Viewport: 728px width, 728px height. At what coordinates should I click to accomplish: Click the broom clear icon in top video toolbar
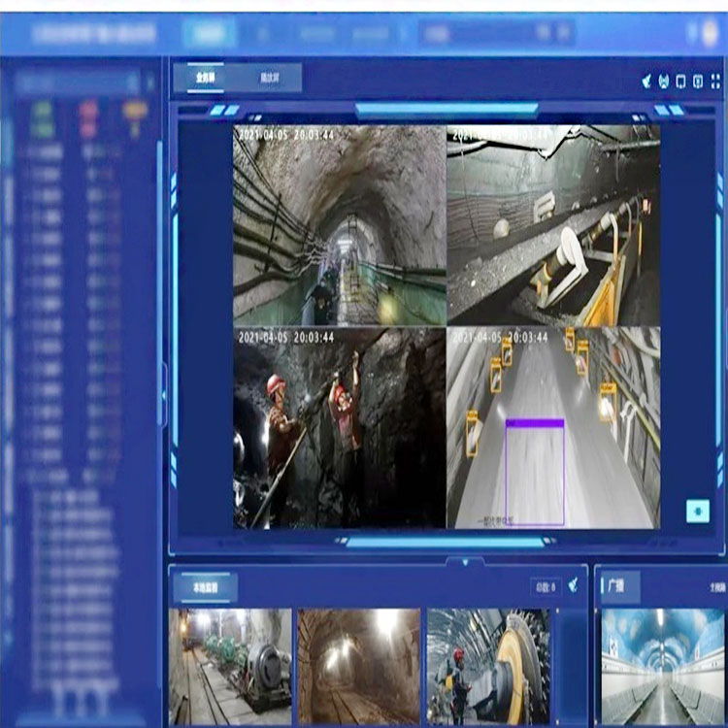point(645,81)
